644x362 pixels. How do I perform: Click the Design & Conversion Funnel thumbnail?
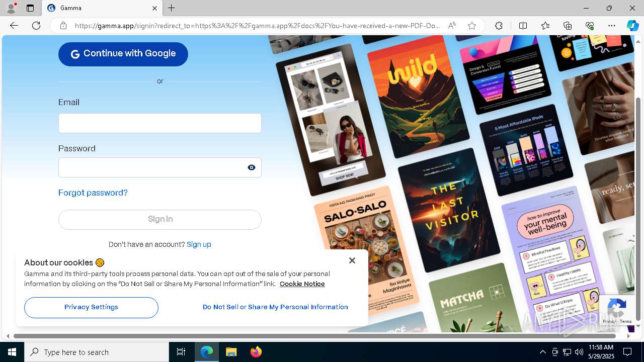coord(505,73)
